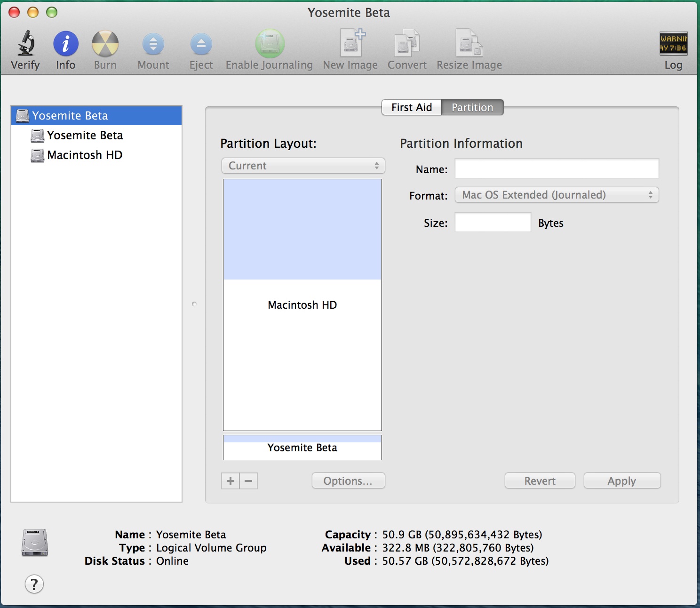Click the Enable Journaling icon
Viewport: 700px width, 608px height.
click(270, 44)
